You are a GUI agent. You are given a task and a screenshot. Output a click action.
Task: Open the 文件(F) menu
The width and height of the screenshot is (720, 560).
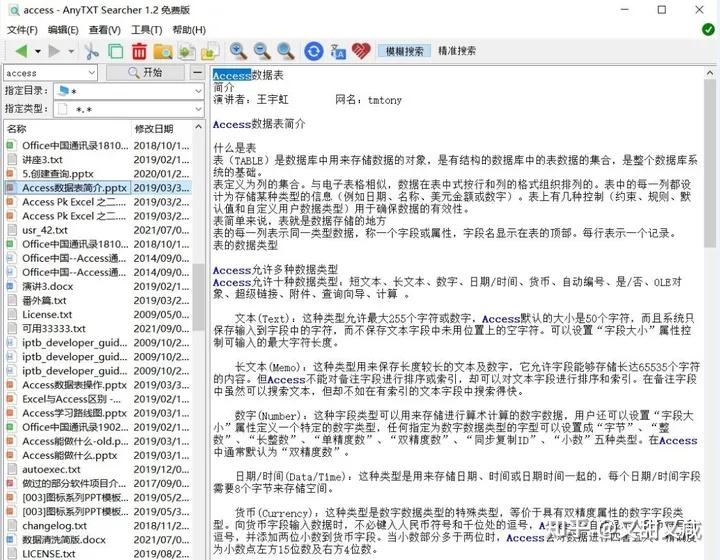(x=22, y=30)
